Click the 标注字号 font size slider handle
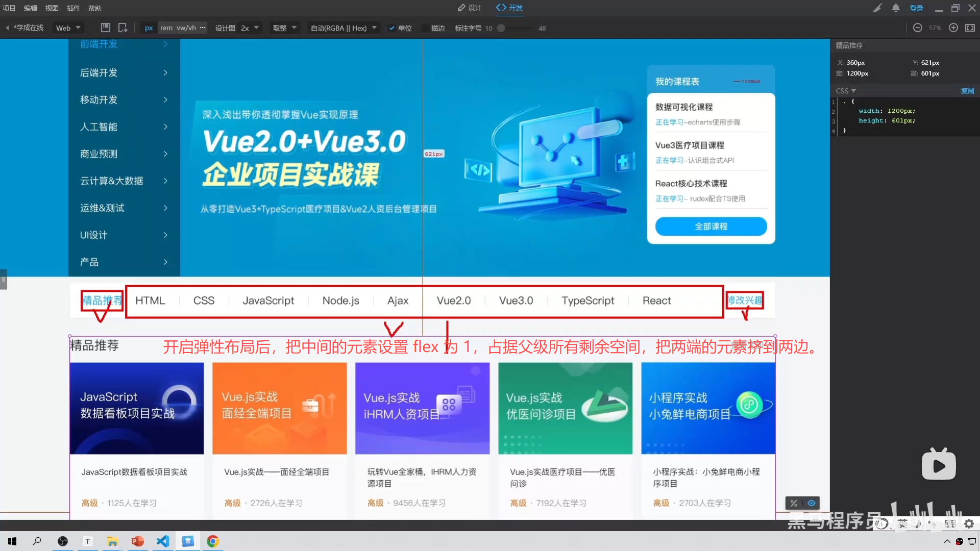Screen dimensions: 980x551 pyautogui.click(x=501, y=28)
